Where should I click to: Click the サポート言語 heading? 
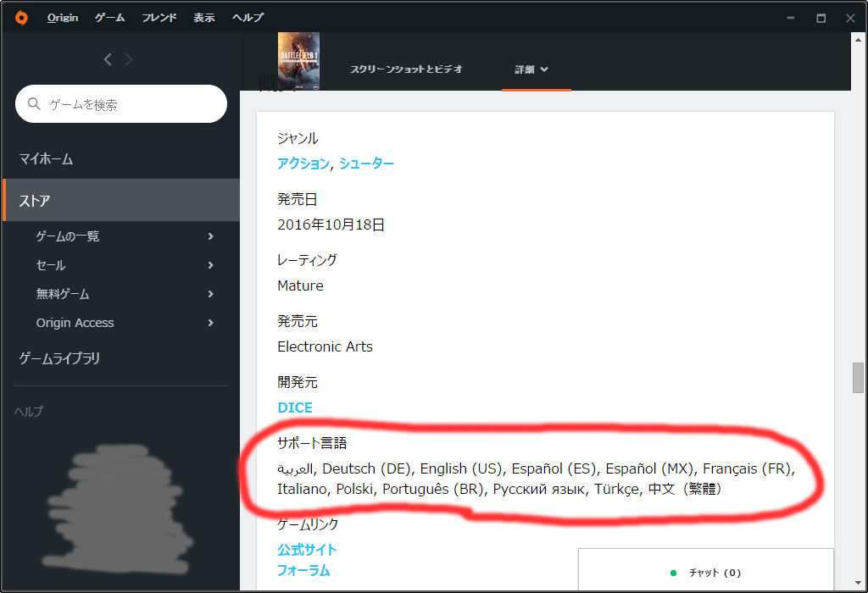point(312,443)
